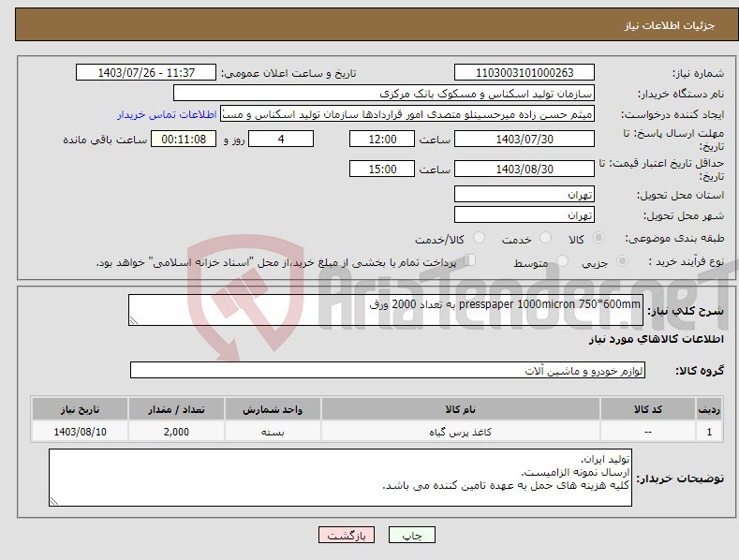The height and width of the screenshot is (560, 739).
Task: Select the کالا/خدمت radio button
Action: point(479,238)
